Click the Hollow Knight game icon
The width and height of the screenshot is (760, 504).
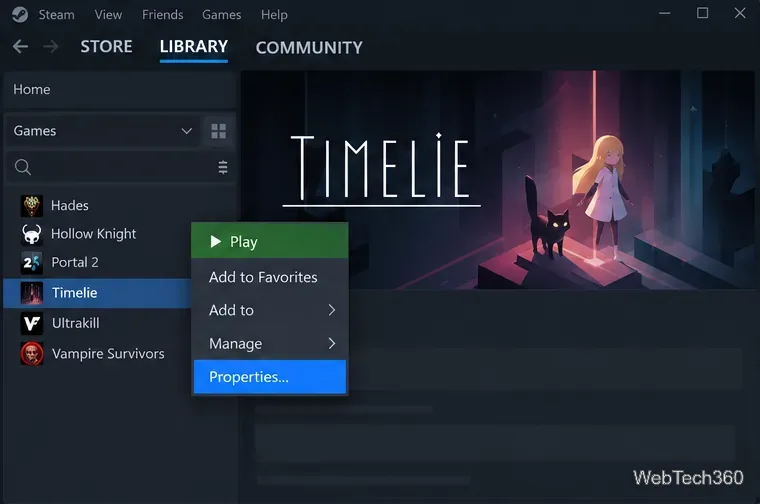click(32, 234)
